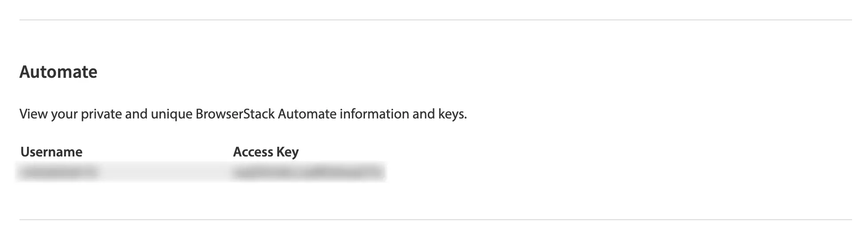Click the word private in the description
The image size is (868, 244).
[x=101, y=114]
